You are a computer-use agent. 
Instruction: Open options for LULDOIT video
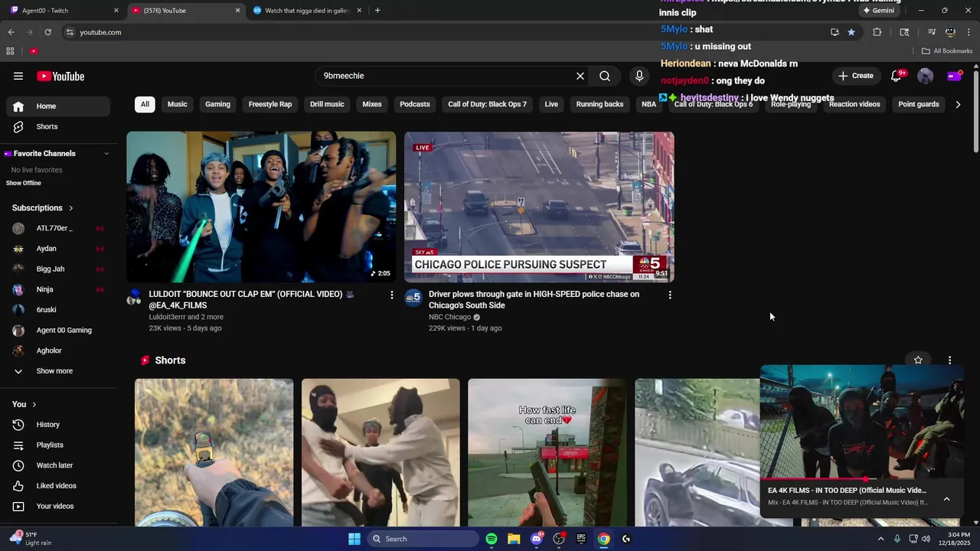(391, 295)
